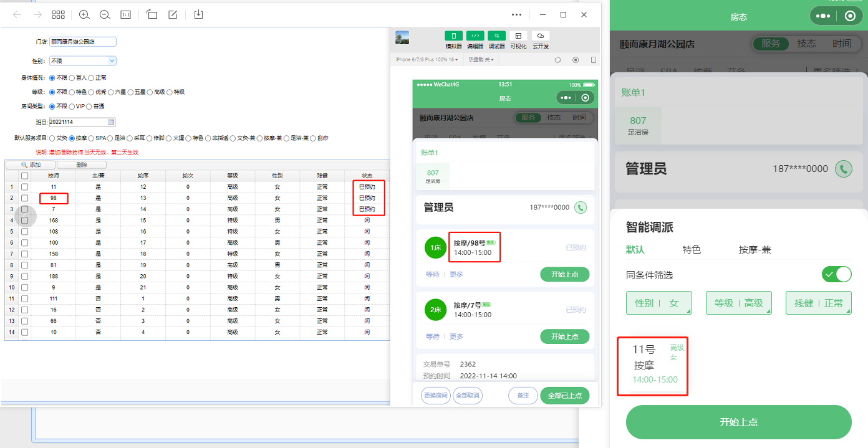This screenshot has width=868, height=448.
Task: Open the thumbnail grid view icon
Action: point(58,14)
